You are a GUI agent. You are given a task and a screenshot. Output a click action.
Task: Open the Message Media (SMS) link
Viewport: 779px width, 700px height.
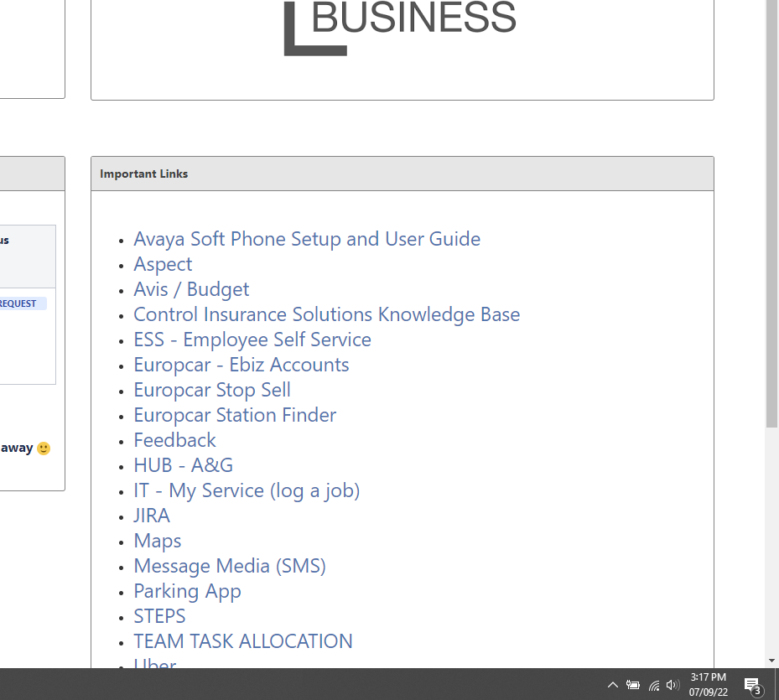[230, 566]
